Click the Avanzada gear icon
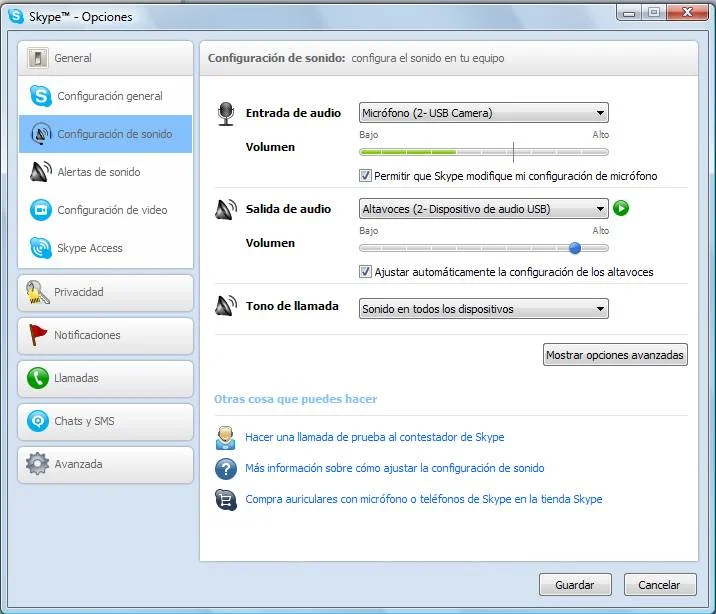 click(x=37, y=464)
